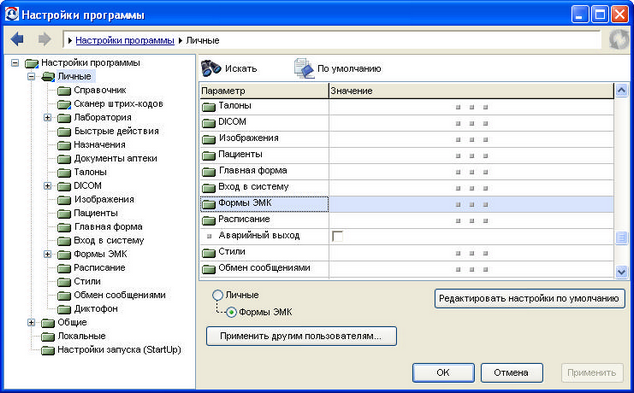The image size is (634, 393).
Task: Collapse the 'Личные' tree node
Action: pyautogui.click(x=31, y=76)
